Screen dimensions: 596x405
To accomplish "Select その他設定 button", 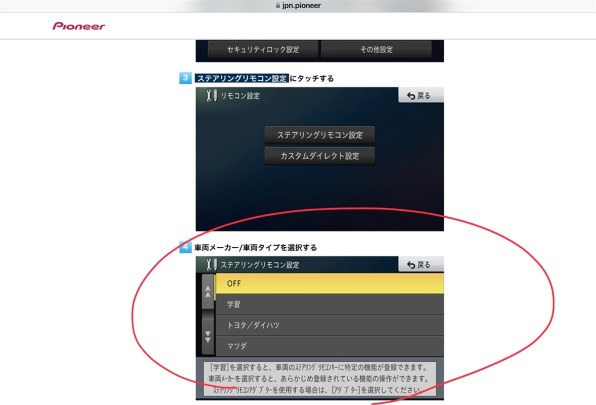I will (376, 49).
